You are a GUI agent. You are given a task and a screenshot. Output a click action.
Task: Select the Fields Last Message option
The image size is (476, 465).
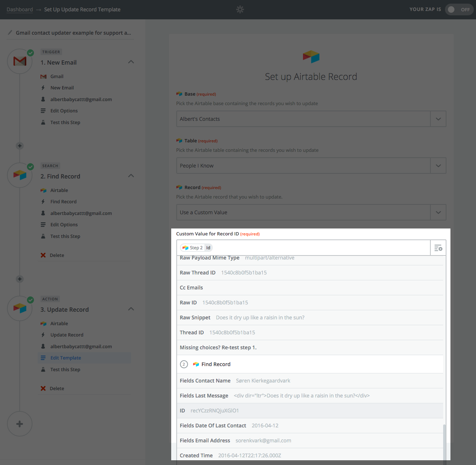pos(310,396)
